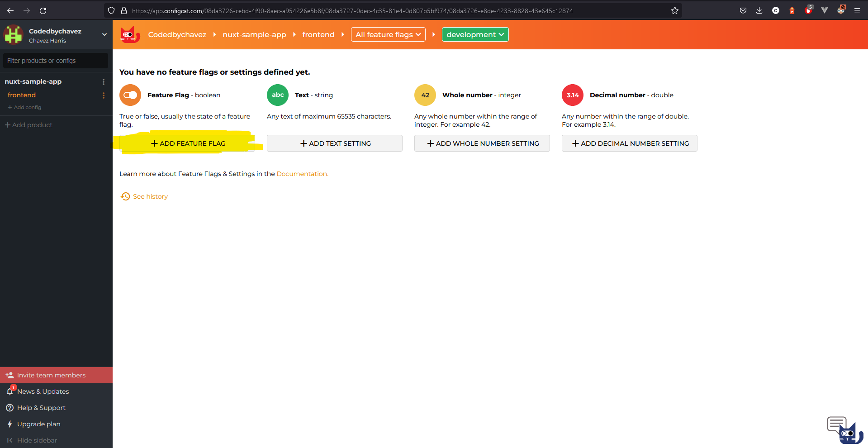The width and height of the screenshot is (868, 448).
Task: Toggle the bookmark star in the address bar
Action: click(674, 10)
